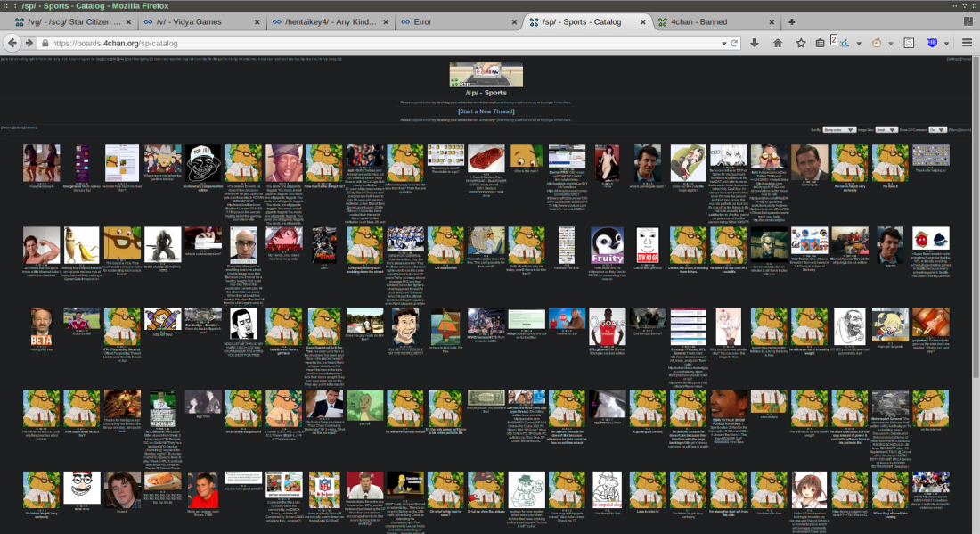This screenshot has height=534, width=980.
Task: Expand the Show OP Comment dropdown
Action: (936, 129)
